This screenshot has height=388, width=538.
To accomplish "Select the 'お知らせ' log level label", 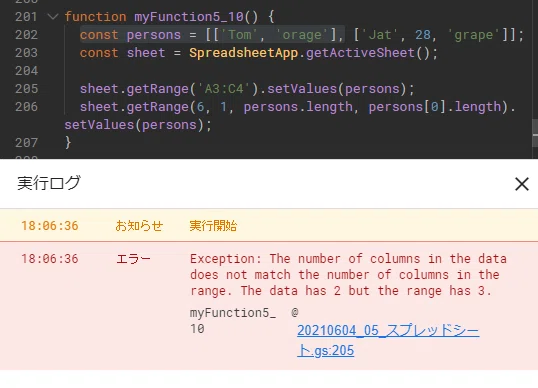I will (x=139, y=226).
